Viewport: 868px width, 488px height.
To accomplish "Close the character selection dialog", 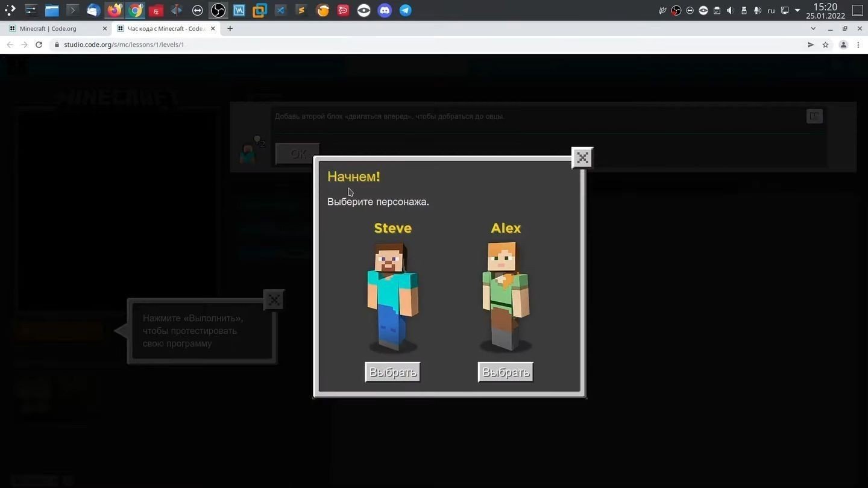I will (x=582, y=158).
